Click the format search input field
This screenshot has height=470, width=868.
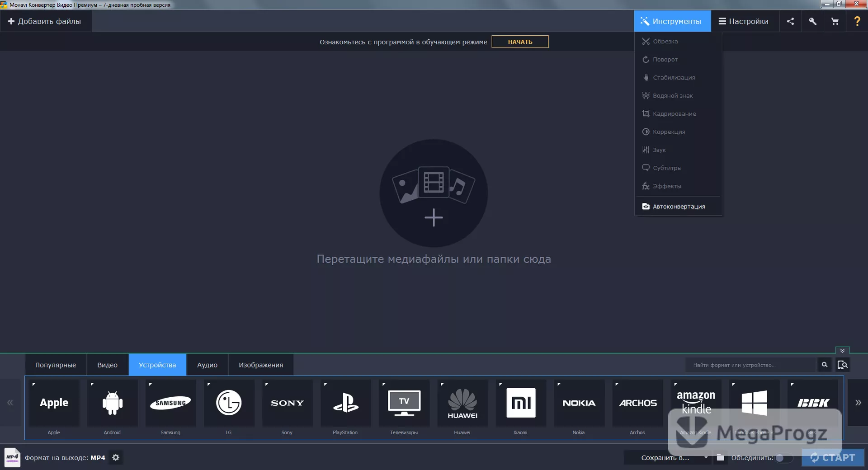click(x=751, y=365)
